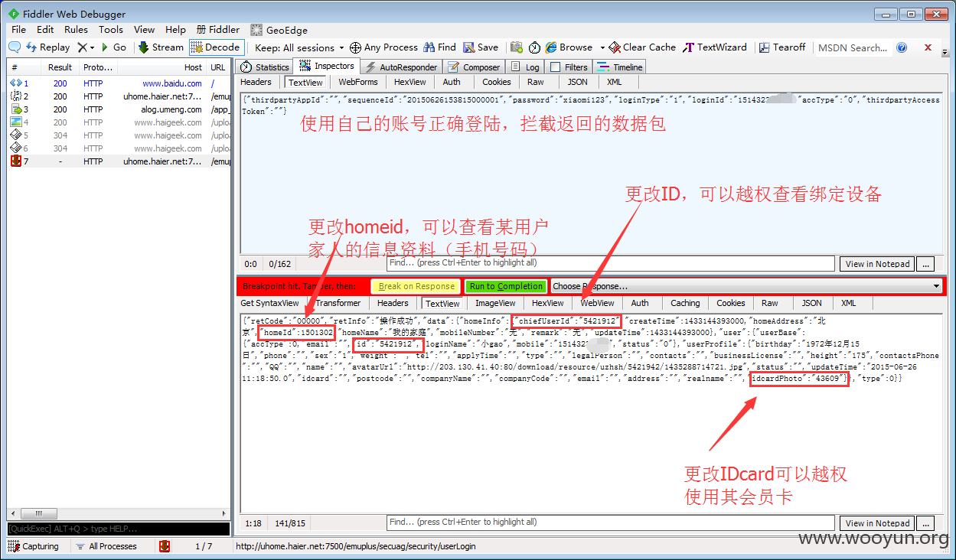Open the Remove sessions X dropdown
This screenshot has width=956, height=560.
tap(86, 47)
